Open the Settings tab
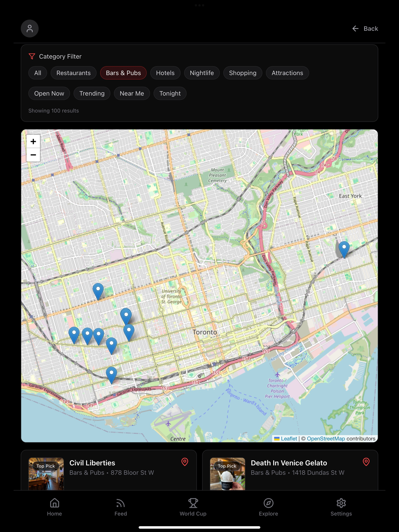The image size is (399, 532). pos(341,507)
